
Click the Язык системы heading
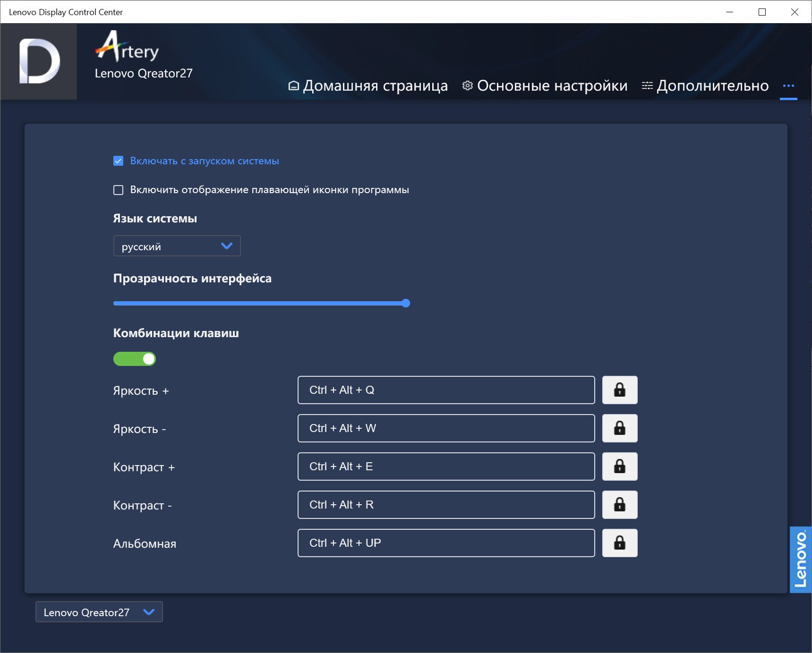coord(155,219)
